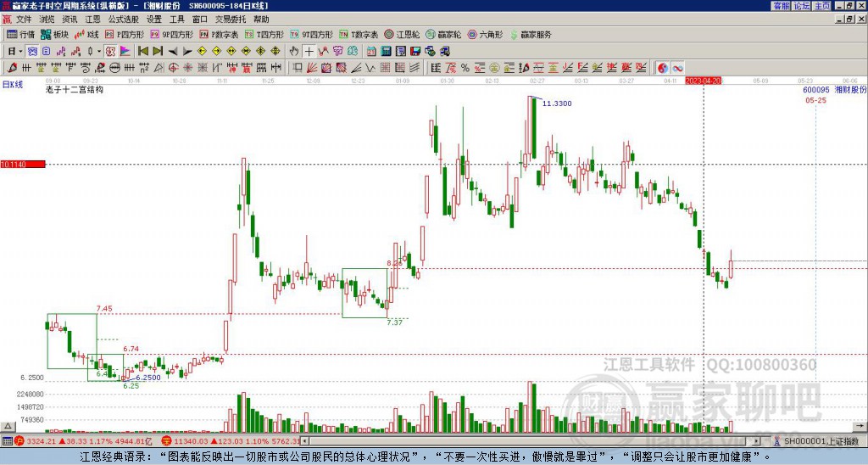Toggle the crosshair cursor mode
Image resolution: width=868 pixels, height=465 pixels.
pos(309,51)
